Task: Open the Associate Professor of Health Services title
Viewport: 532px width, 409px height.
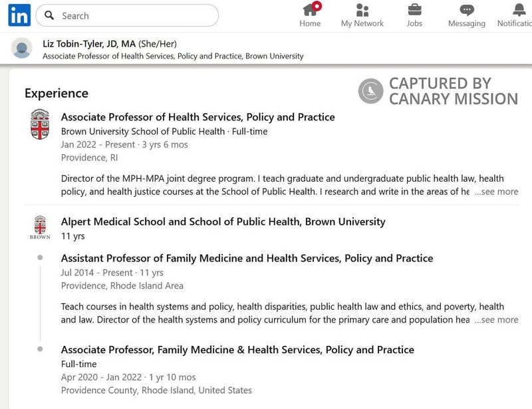Action: click(198, 117)
